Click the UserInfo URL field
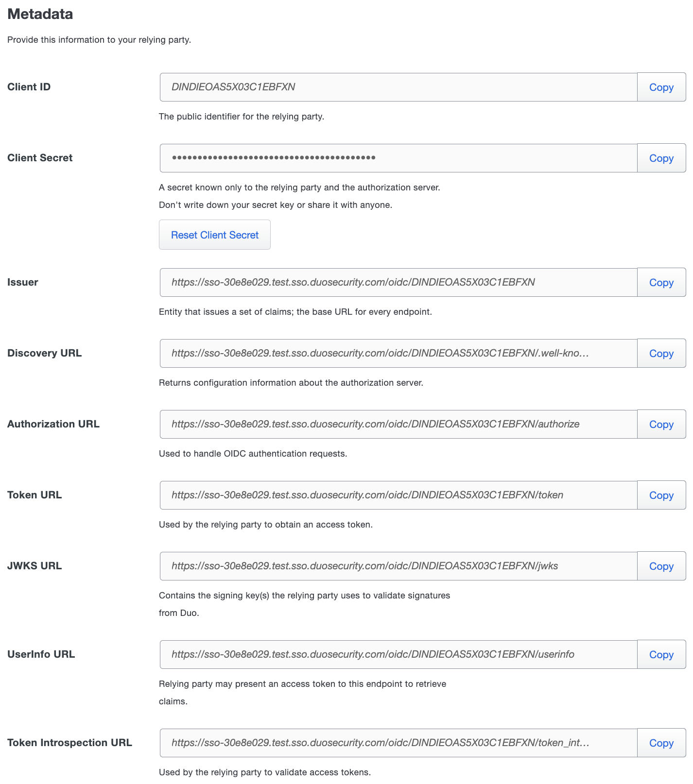The width and height of the screenshot is (693, 784). pos(398,655)
